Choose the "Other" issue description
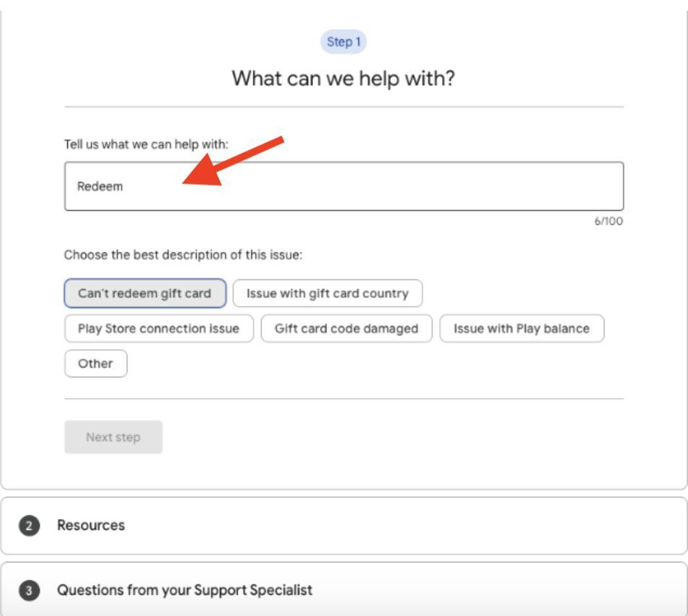The image size is (688, 616). click(x=96, y=364)
